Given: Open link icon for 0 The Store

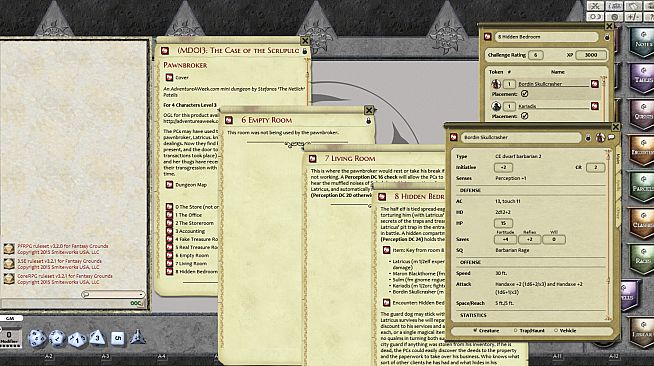Looking at the screenshot, I should pos(169,207).
